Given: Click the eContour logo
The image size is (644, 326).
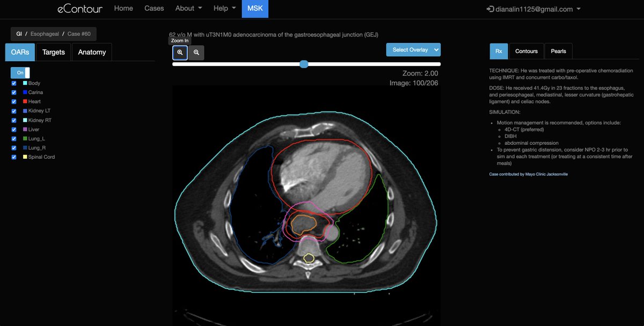Looking at the screenshot, I should (x=80, y=9).
